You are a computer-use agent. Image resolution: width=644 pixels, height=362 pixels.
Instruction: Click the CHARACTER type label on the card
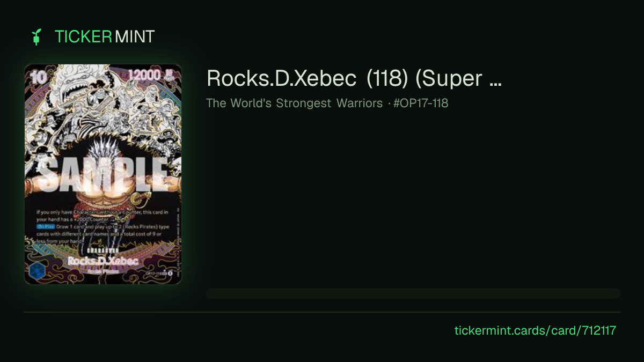103,250
